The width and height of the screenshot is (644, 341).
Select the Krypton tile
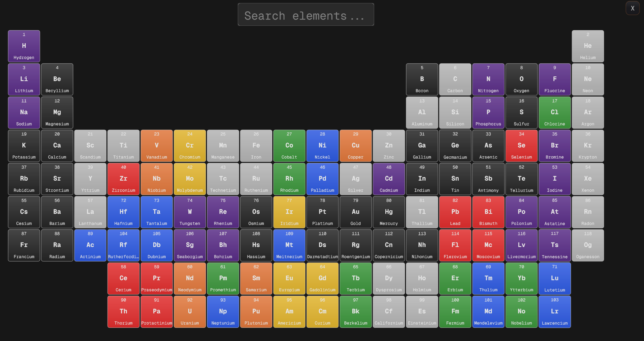coord(588,146)
